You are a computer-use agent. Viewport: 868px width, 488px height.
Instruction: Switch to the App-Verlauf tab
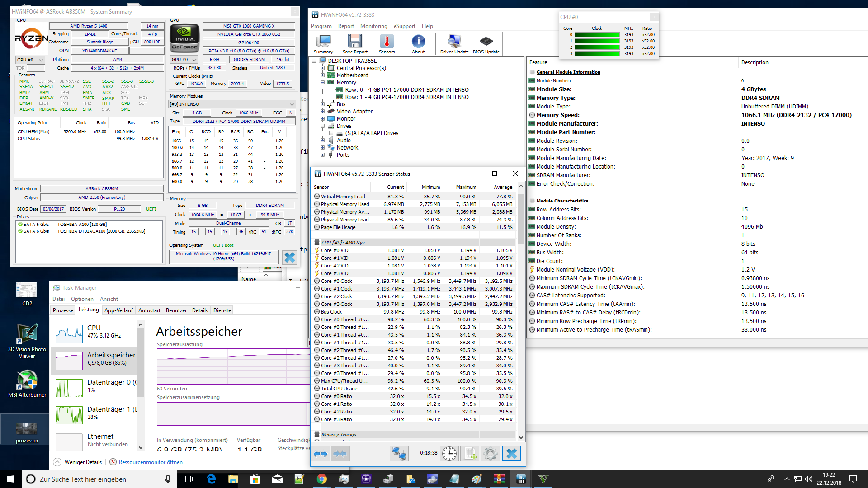118,310
